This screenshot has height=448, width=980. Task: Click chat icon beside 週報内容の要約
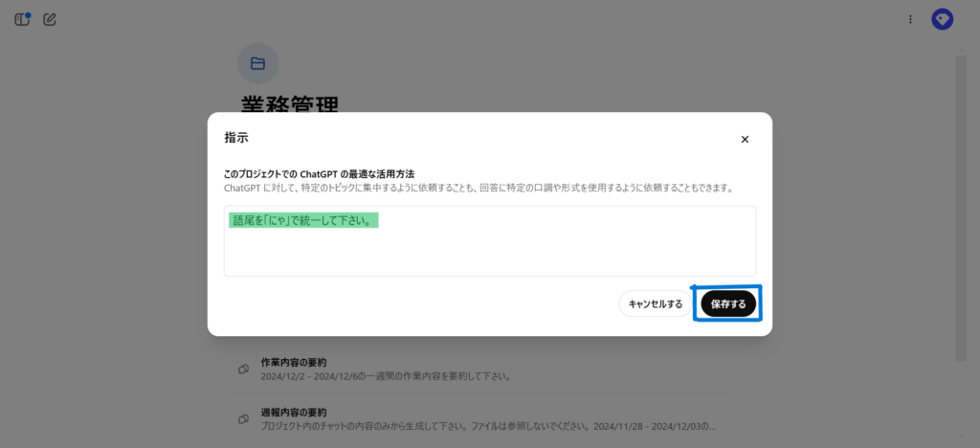point(244,418)
